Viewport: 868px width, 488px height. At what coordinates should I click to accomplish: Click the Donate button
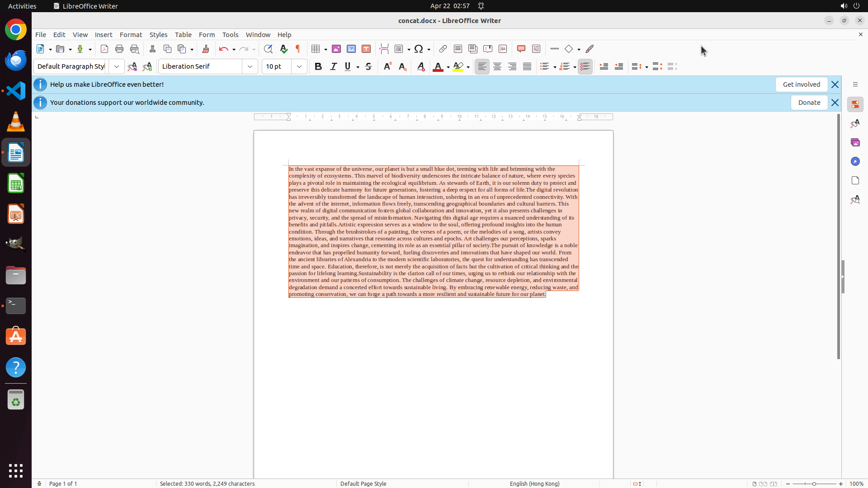809,103
